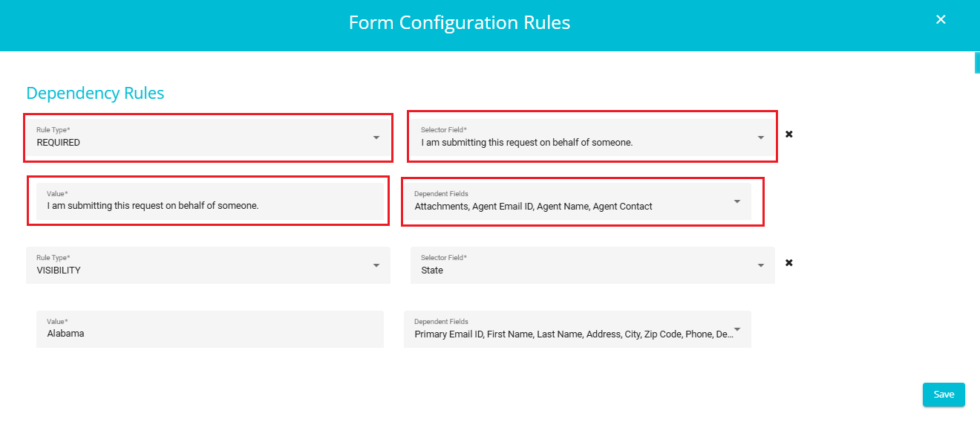The width and height of the screenshot is (980, 434).
Task: Click the VISIBILITY rule type value
Action: click(59, 271)
